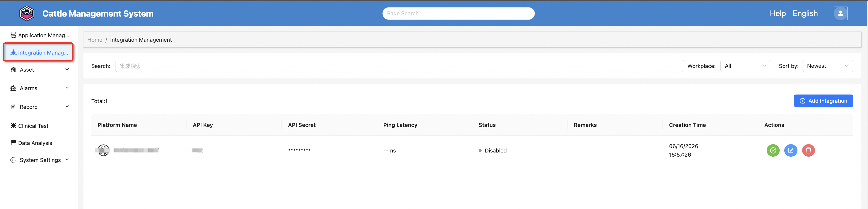Edit the integration with blue pencil button
Viewport: 868px width, 209px height.
[790, 150]
